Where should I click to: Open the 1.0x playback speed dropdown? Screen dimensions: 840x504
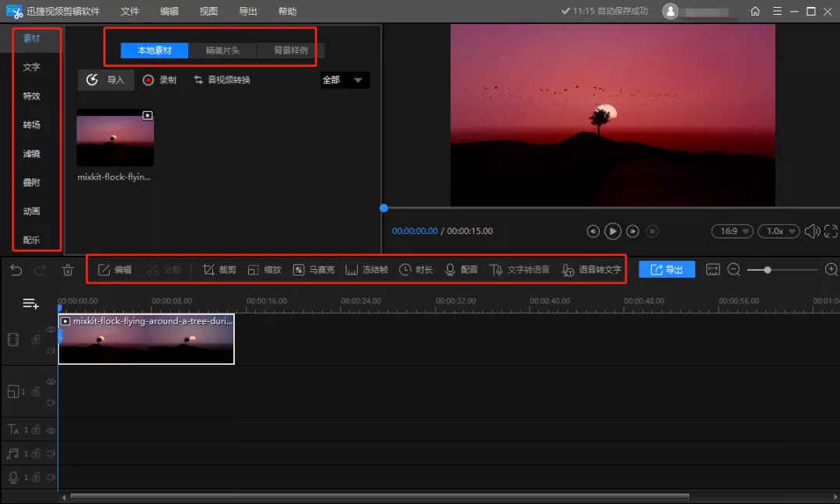[x=781, y=231]
